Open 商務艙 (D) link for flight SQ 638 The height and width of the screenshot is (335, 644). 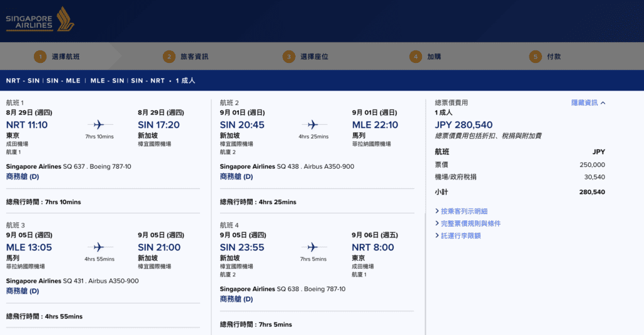point(236,299)
